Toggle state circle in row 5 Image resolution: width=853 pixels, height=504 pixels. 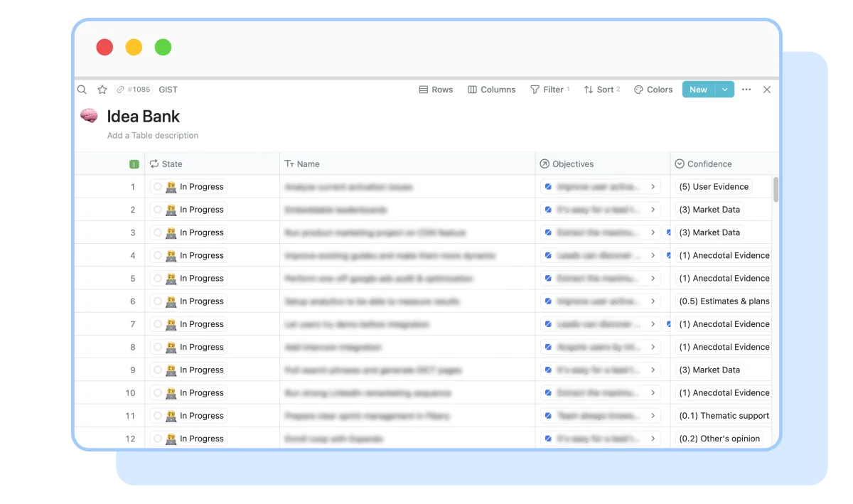point(158,279)
